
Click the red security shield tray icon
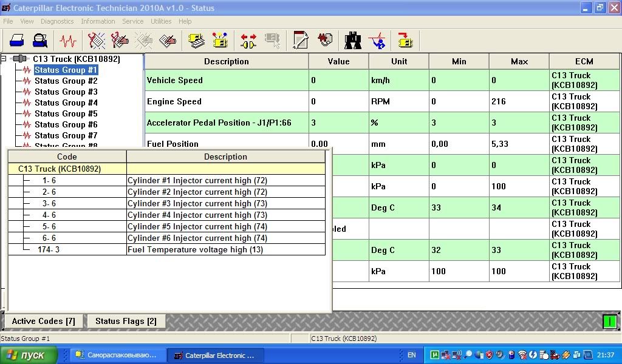tap(490, 355)
